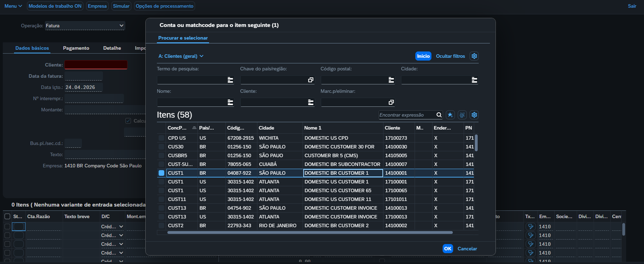Viewport: 644px width, 264px height.
Task: Click Opções de processamento in the toolbar
Action: (x=165, y=6)
